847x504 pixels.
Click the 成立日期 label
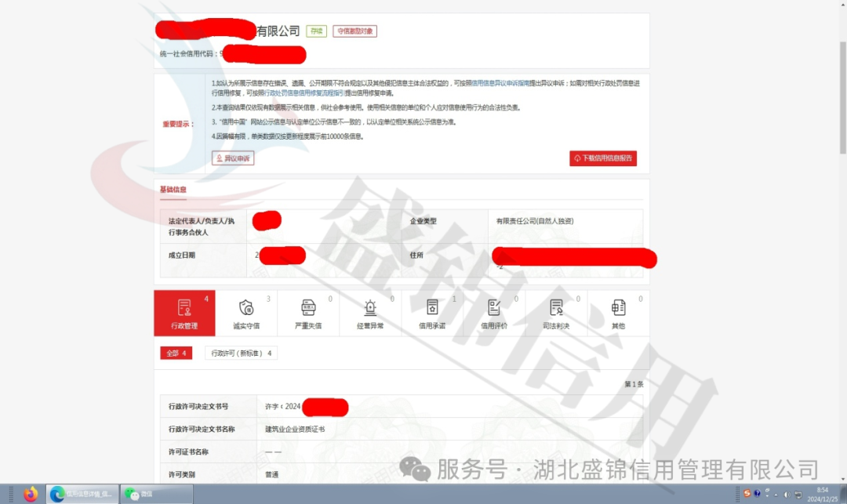coord(181,256)
